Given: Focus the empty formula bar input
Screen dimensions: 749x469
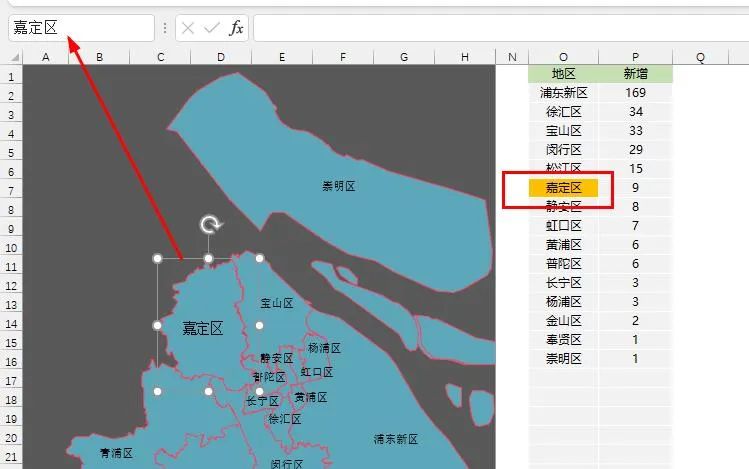Looking at the screenshot, I should (500, 28).
